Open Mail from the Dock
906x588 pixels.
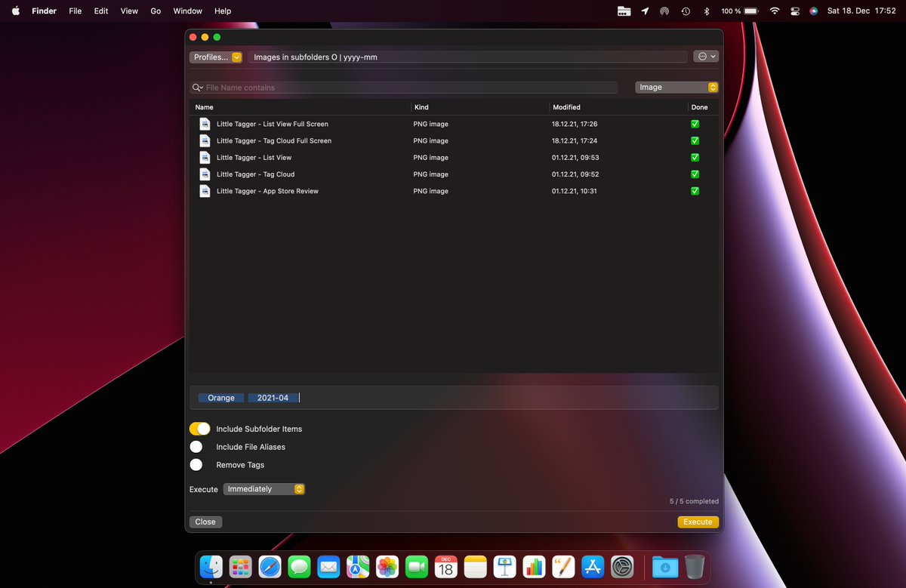point(328,565)
